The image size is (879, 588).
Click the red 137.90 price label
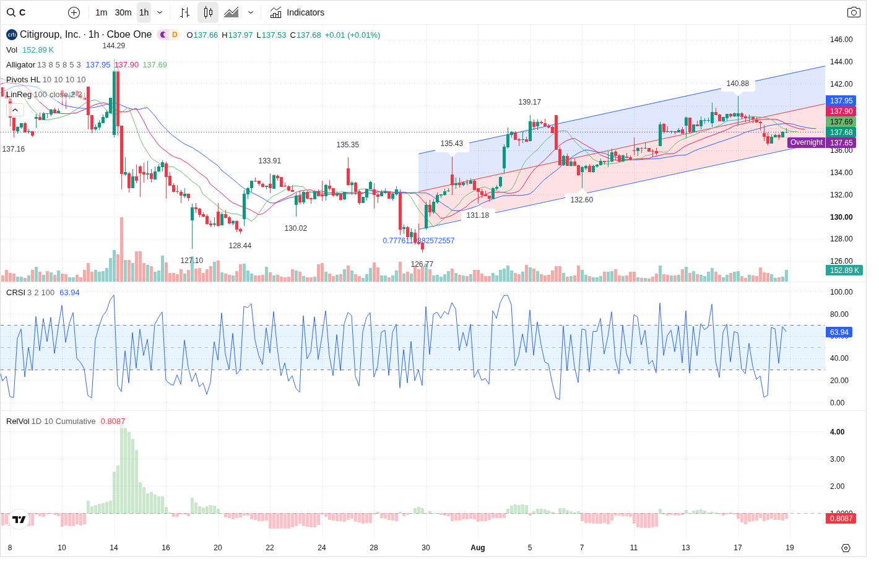coord(841,111)
